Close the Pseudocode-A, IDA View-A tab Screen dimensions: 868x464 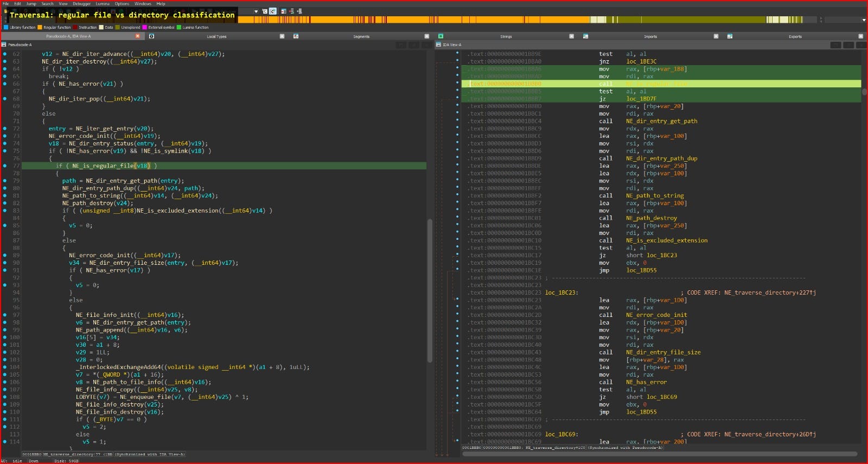coord(137,36)
